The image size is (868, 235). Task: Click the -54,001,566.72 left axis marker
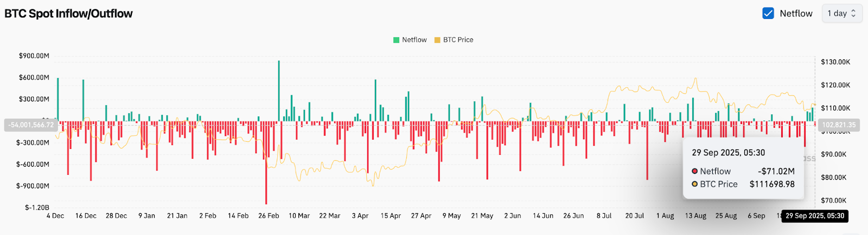click(x=31, y=125)
